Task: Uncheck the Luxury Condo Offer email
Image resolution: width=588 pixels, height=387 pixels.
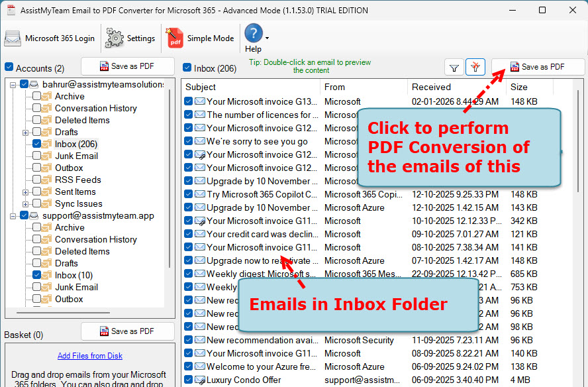Action: point(187,380)
